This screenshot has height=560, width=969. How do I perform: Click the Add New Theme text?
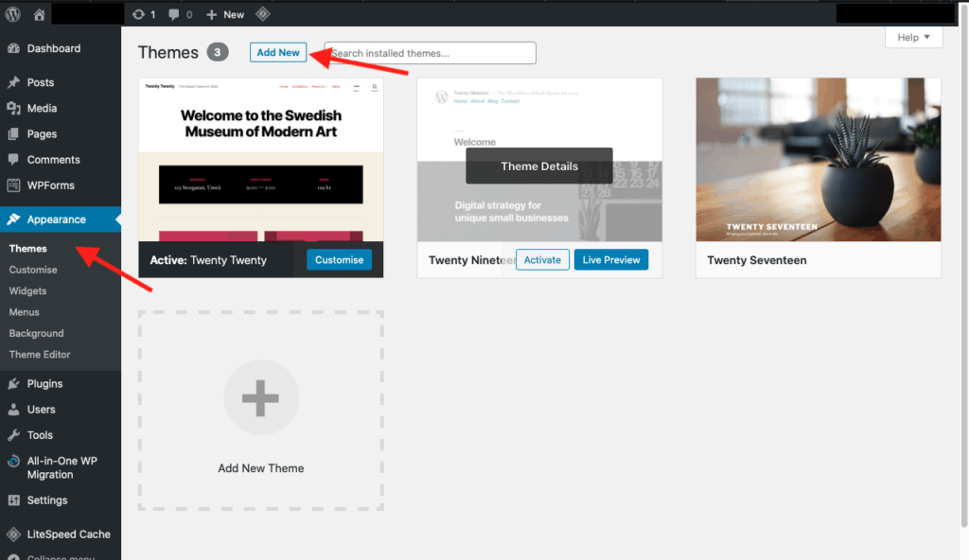coord(261,468)
